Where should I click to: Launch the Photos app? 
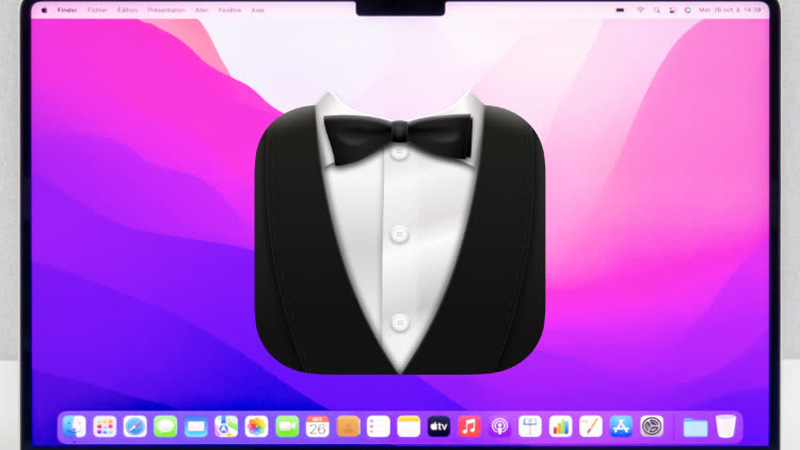tap(257, 427)
